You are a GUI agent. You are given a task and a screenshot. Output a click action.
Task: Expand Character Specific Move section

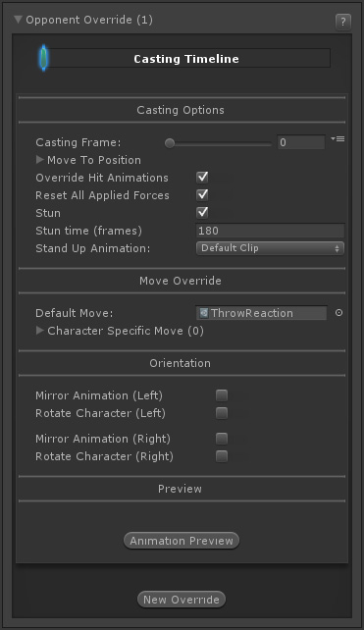(40, 331)
